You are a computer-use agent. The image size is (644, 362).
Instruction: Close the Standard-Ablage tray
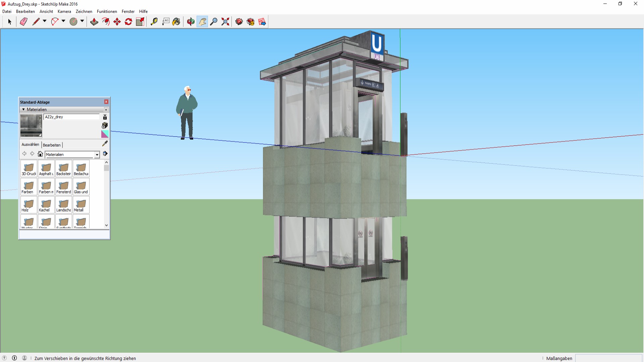[x=106, y=102]
